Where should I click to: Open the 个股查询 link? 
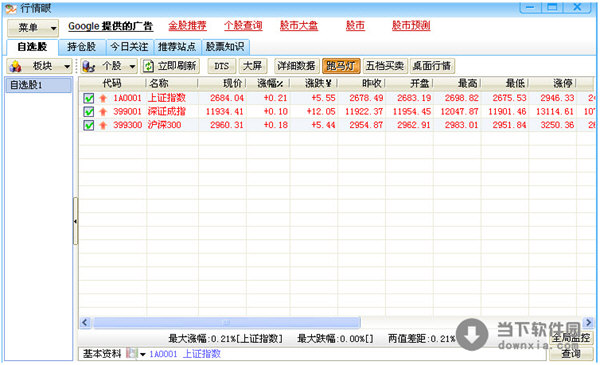[x=243, y=26]
